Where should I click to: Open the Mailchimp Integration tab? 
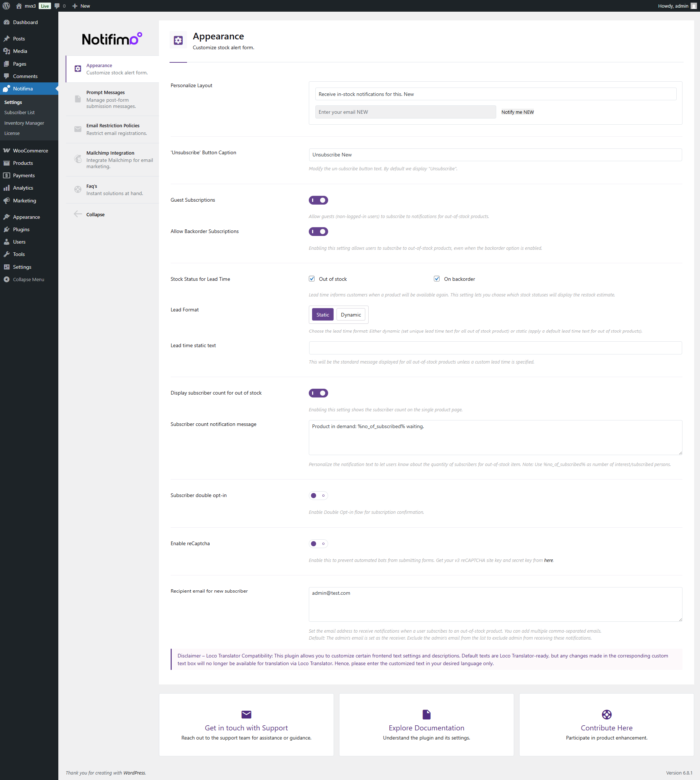[x=112, y=160]
